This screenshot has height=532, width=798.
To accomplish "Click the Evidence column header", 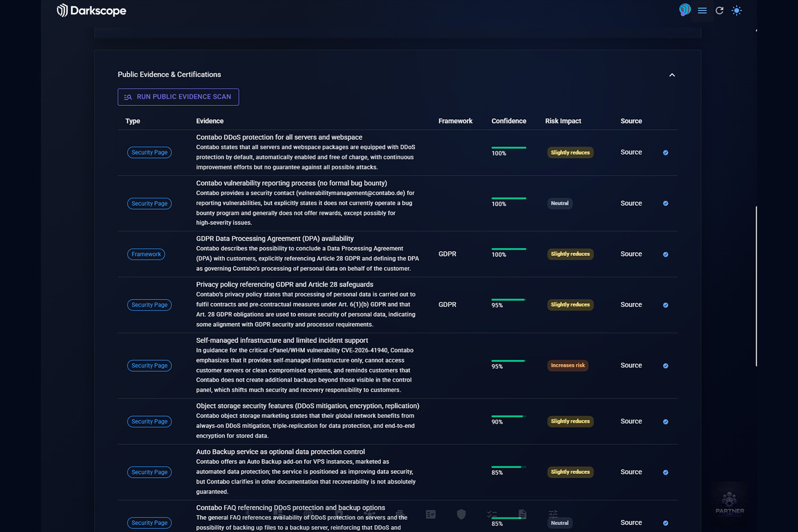I will [x=210, y=121].
